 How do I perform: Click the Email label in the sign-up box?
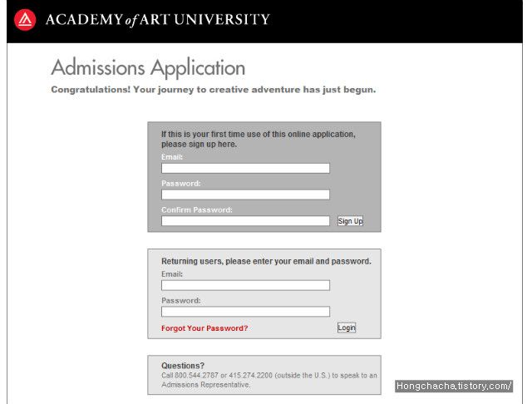tap(172, 157)
